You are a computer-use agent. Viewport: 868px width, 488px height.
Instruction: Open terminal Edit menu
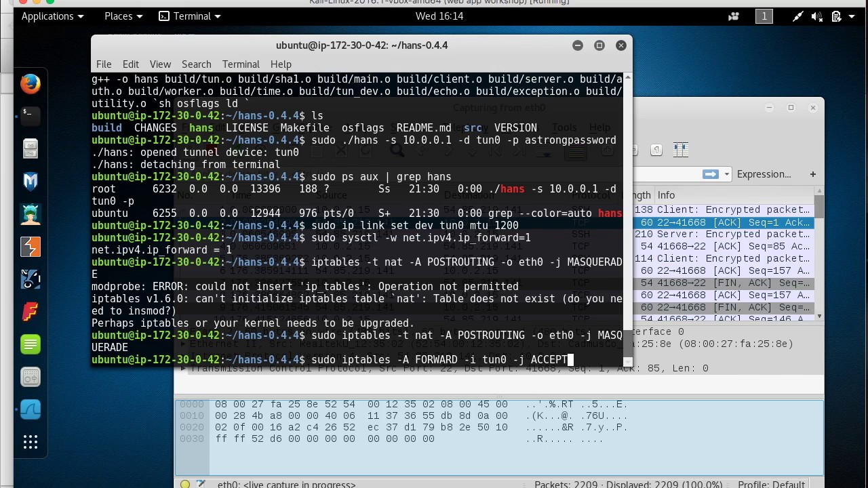pos(131,64)
